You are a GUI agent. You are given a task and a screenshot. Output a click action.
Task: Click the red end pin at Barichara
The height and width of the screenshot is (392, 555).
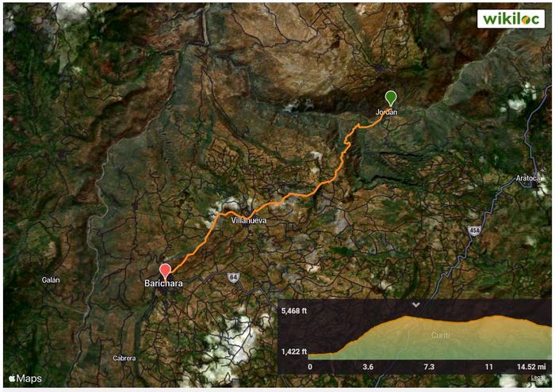point(165,272)
